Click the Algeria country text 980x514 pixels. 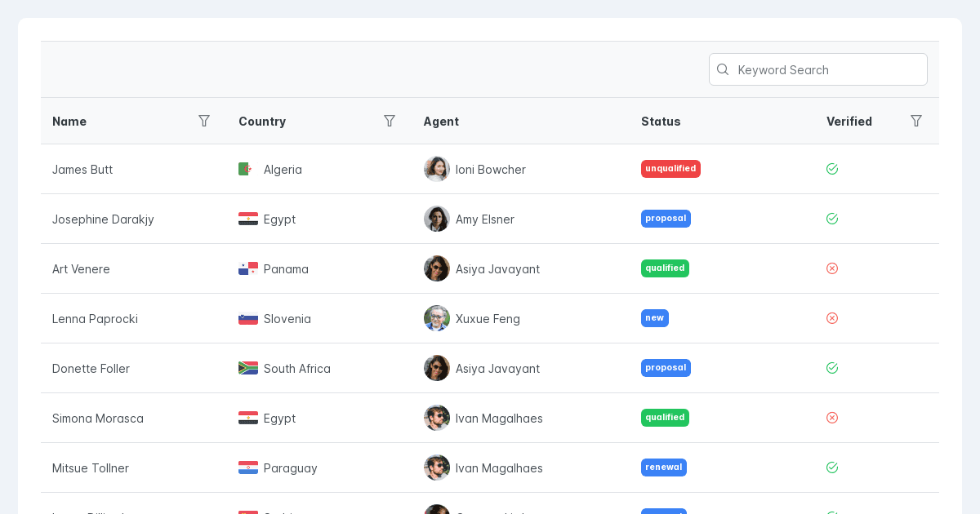click(283, 169)
